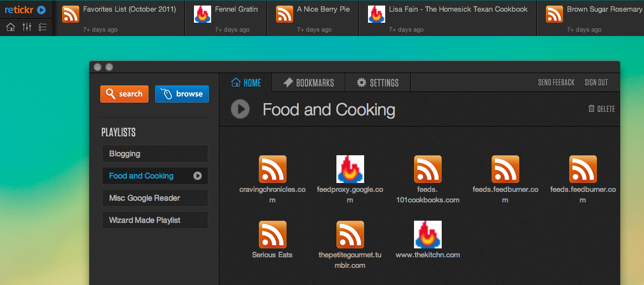The image size is (644, 285).
Task: Switch to the HOME tab
Action: [246, 83]
